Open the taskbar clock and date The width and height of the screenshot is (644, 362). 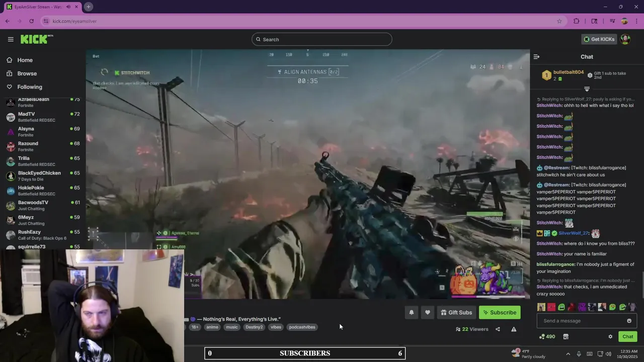click(629, 353)
